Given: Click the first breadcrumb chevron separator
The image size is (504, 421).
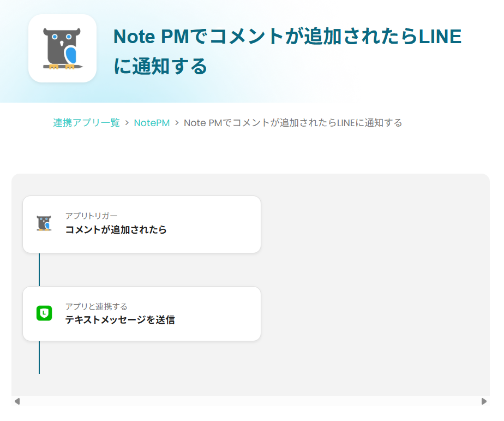Looking at the screenshot, I should click(127, 123).
